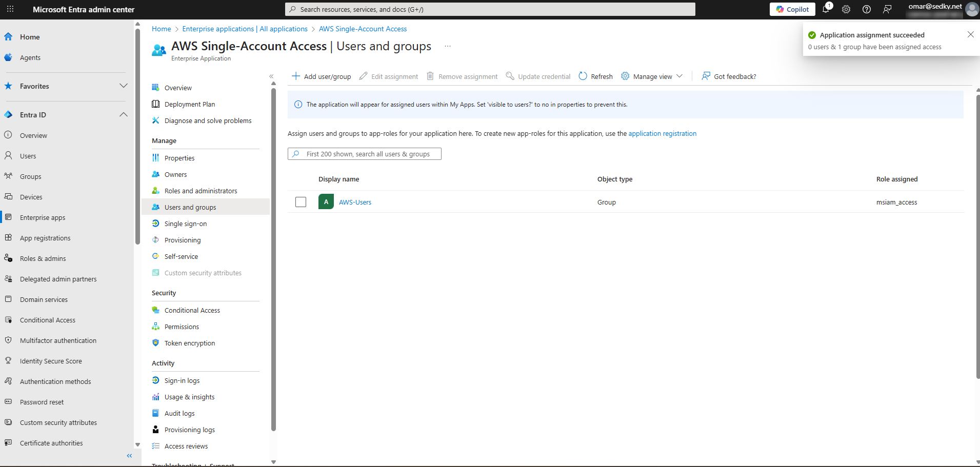Open the more options ellipsis by title
980x467 pixels.
point(448,46)
